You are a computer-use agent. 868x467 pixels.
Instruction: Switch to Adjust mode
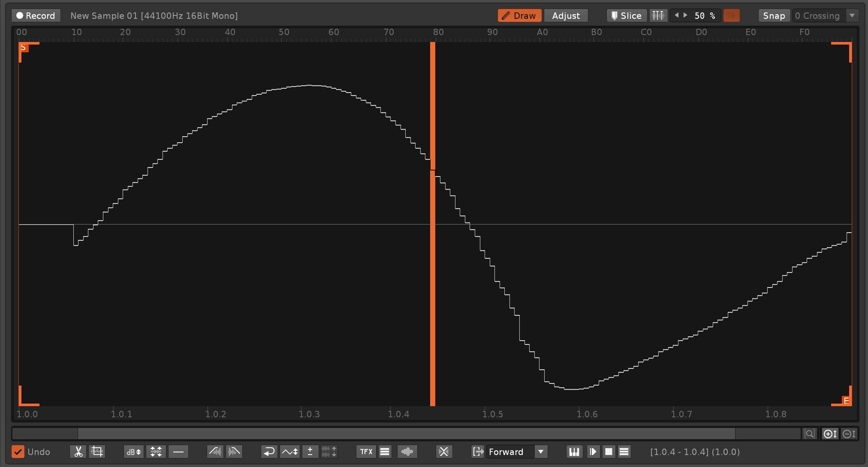[566, 16]
